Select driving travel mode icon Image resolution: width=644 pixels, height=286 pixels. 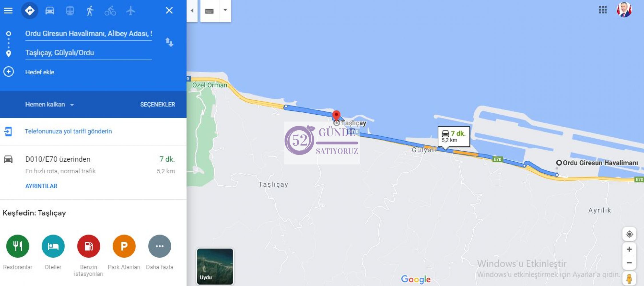click(50, 11)
